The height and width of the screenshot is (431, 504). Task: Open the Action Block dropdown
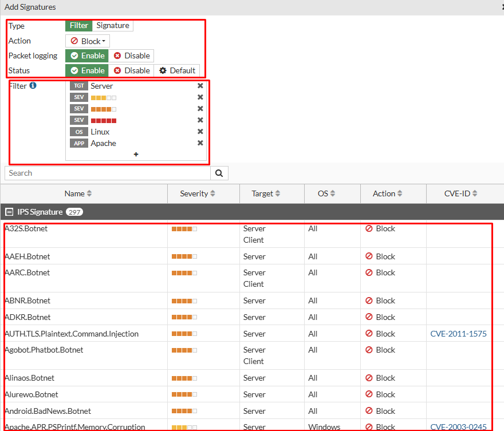coord(88,41)
